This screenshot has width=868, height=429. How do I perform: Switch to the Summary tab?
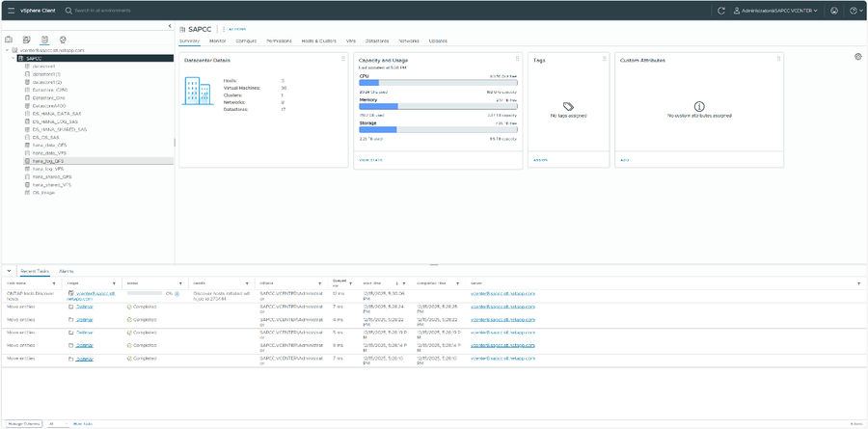click(x=189, y=40)
